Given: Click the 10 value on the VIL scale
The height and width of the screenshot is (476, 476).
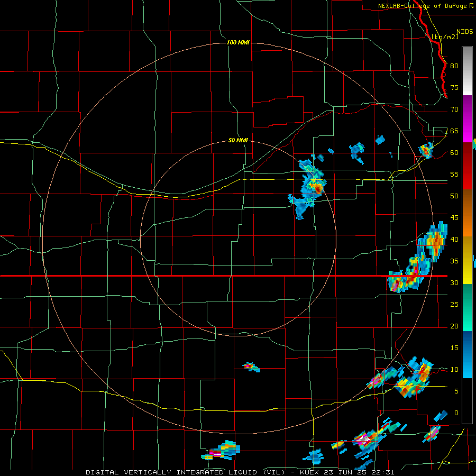Looking at the screenshot, I should coord(454,370).
